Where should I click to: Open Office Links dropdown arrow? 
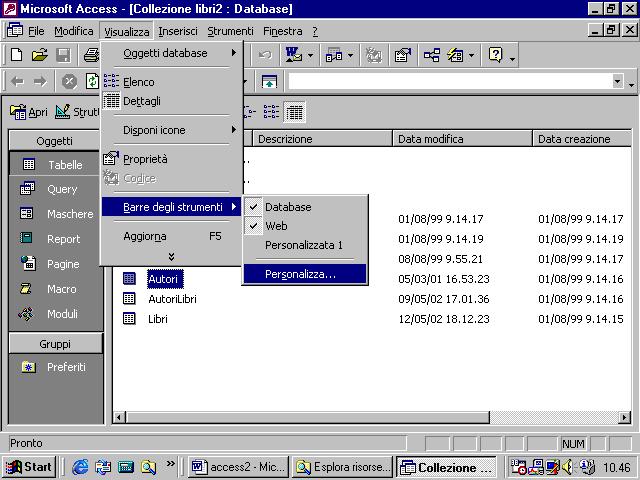(x=310, y=55)
